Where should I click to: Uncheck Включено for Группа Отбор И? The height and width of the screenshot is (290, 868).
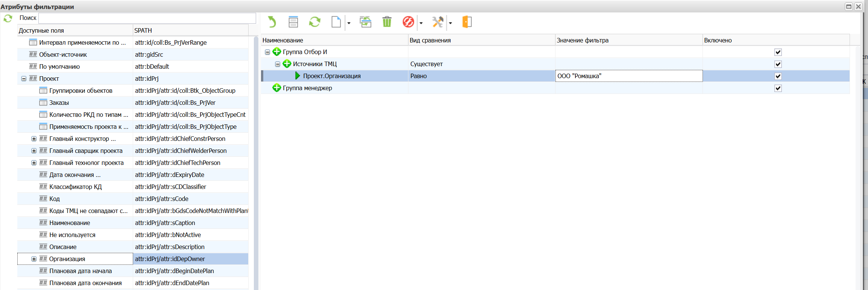778,52
